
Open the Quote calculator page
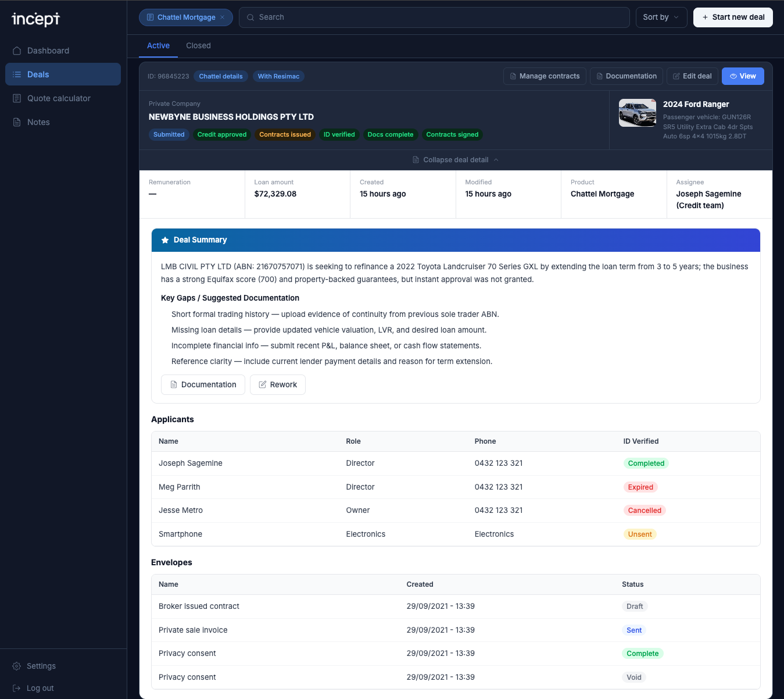pyautogui.click(x=63, y=98)
